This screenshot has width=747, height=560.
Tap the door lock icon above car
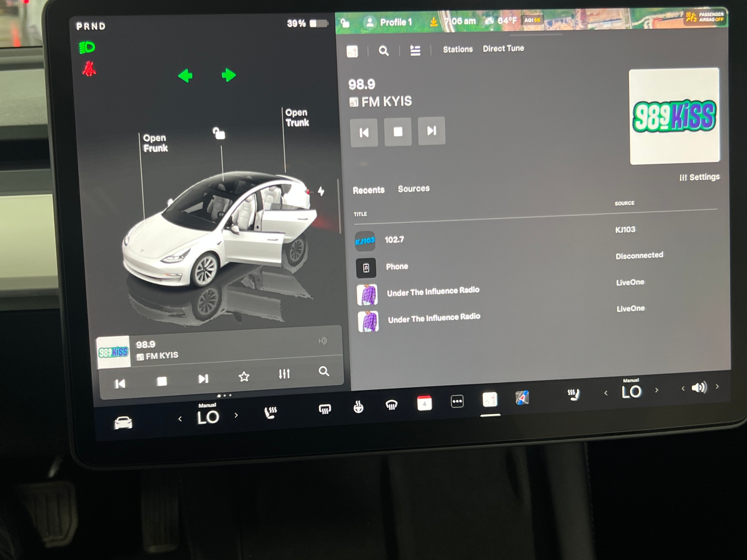(x=219, y=133)
